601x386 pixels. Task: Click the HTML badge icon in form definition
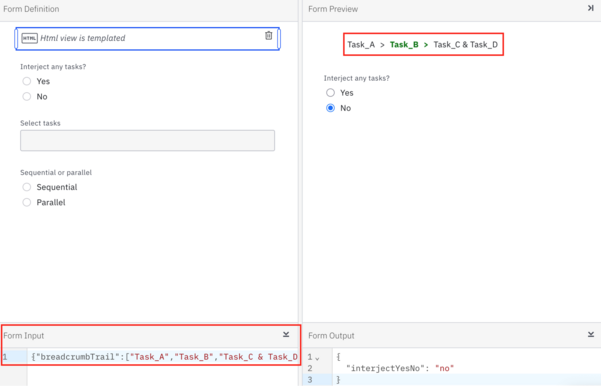click(x=30, y=38)
